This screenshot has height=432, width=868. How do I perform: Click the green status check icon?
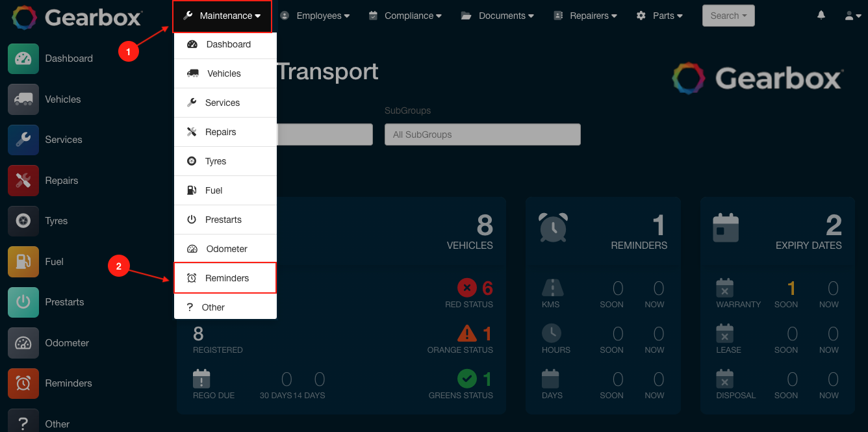point(467,378)
